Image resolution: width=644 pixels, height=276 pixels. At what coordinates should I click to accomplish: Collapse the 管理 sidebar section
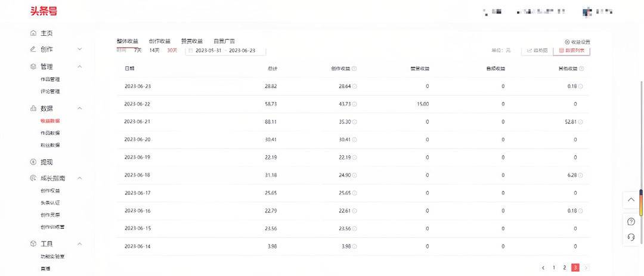pos(80,67)
